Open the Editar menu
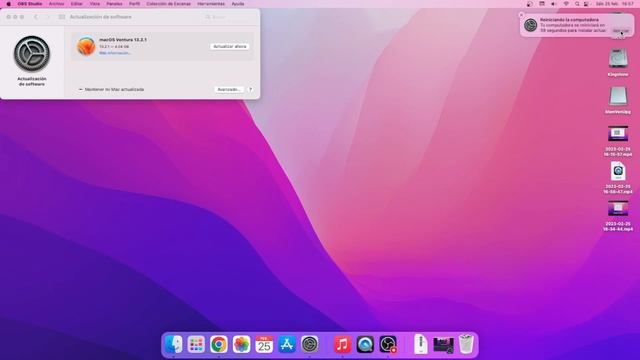Viewport: 640px width, 360px height. point(77,4)
